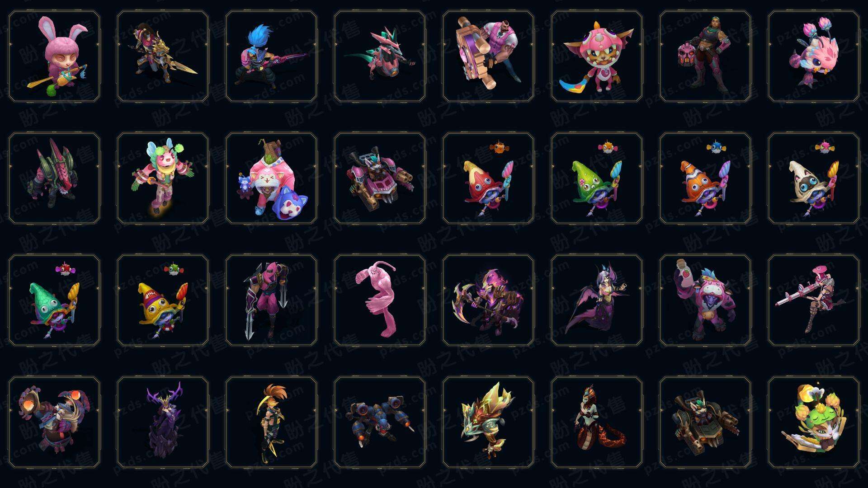The height and width of the screenshot is (488, 868).
Task: Open the blue-haired swordsman skin tile
Action: click(271, 56)
